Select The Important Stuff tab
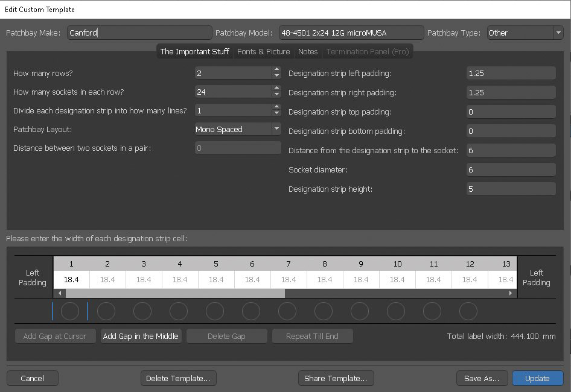 click(194, 52)
